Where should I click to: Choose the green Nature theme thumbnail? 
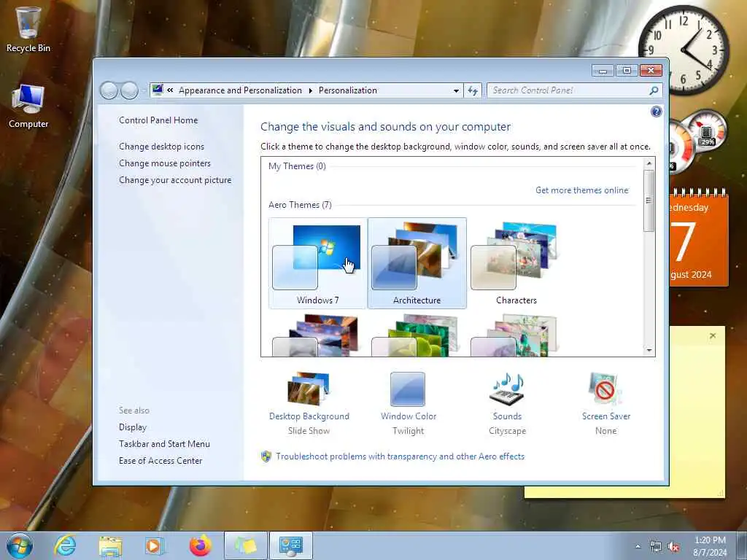click(x=417, y=335)
